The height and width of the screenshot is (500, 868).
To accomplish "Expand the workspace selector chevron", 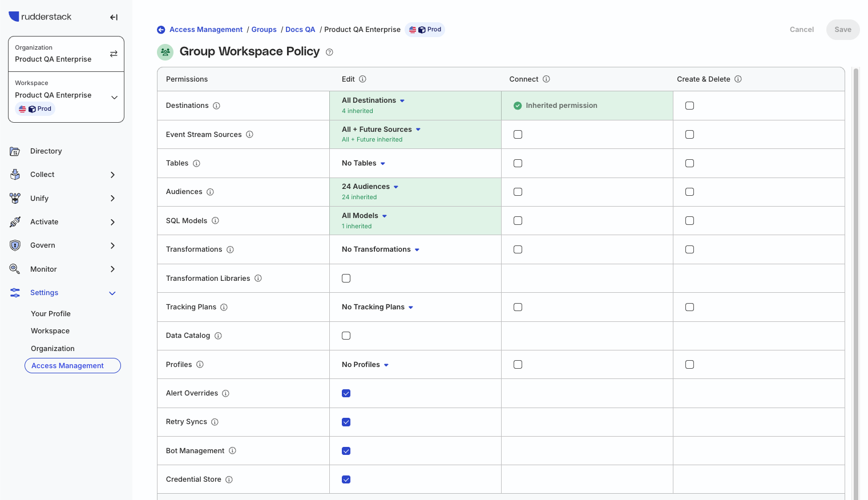I will coord(114,97).
